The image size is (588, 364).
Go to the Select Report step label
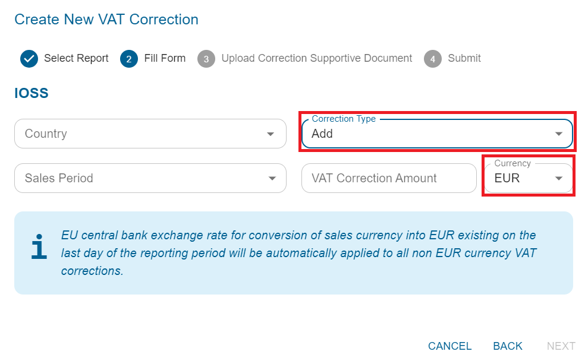coord(76,59)
